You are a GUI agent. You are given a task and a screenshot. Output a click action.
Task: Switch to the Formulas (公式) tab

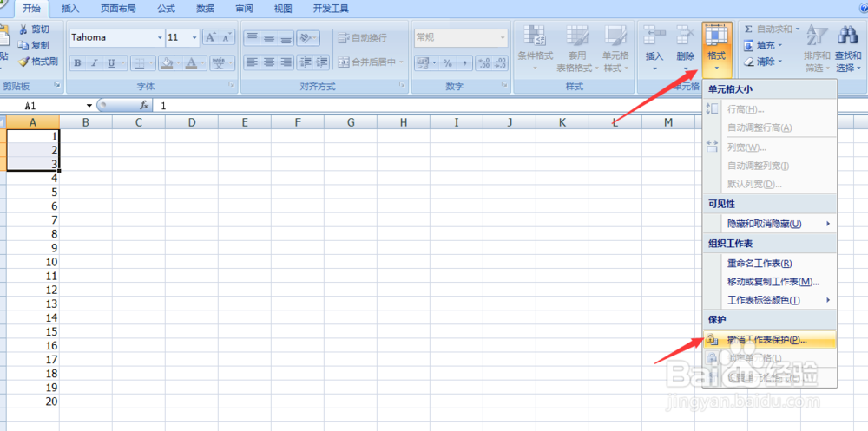point(166,9)
